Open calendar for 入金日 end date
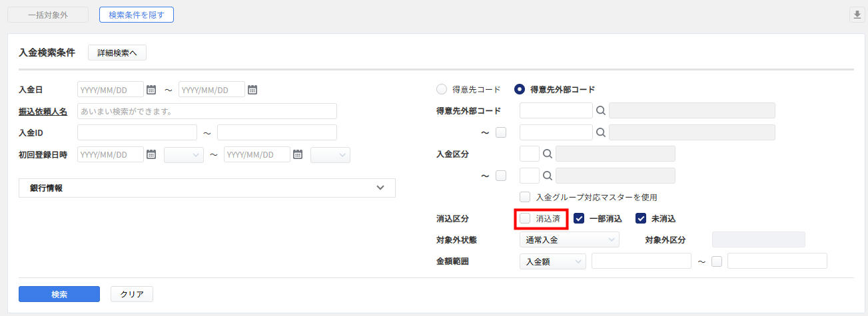The width and height of the screenshot is (868, 316). pos(252,89)
